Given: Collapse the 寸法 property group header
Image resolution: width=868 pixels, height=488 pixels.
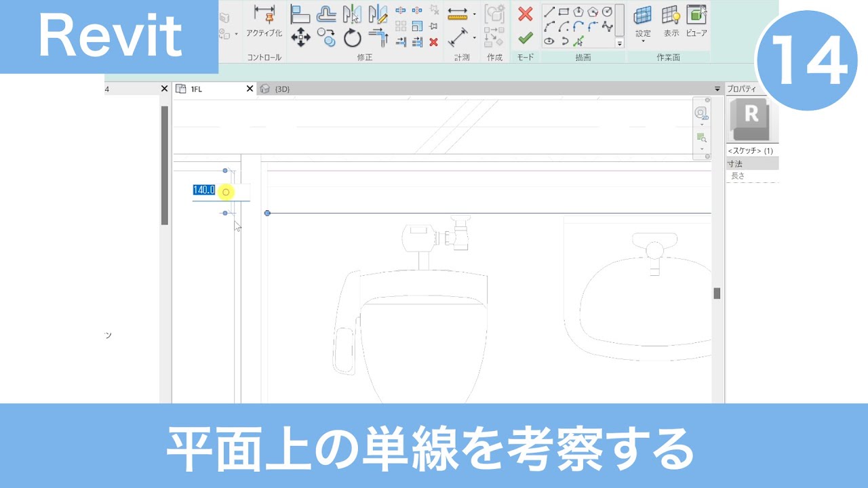Looking at the screenshot, I should pyautogui.click(x=752, y=163).
